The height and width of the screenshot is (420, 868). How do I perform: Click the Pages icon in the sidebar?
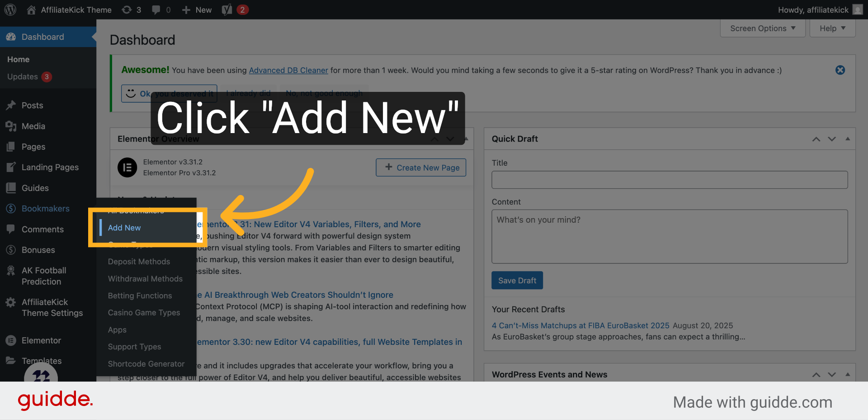tap(11, 147)
